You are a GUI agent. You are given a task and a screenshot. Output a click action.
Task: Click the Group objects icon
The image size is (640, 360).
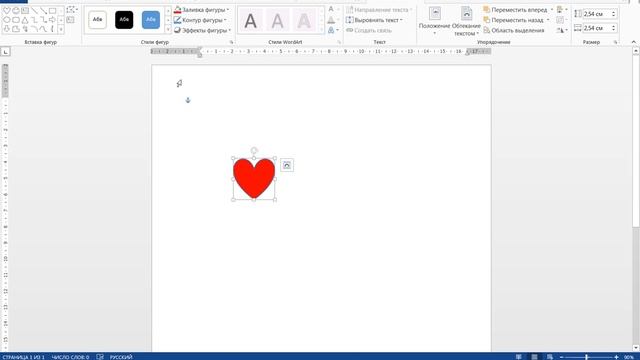561,20
